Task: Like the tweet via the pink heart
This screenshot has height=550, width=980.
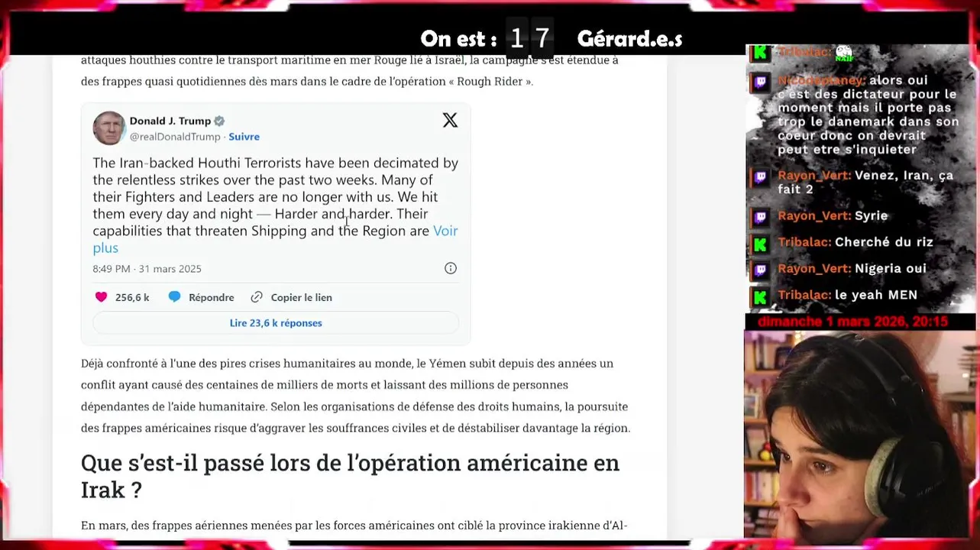Action: (x=101, y=297)
